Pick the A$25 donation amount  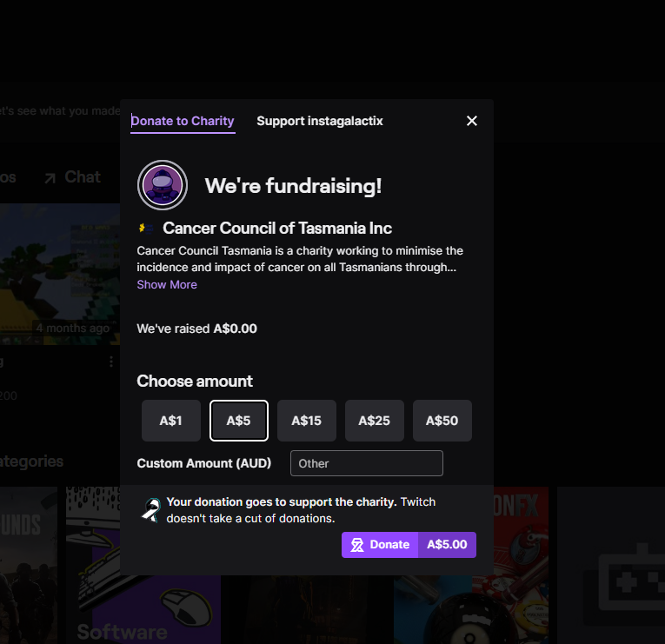pos(375,421)
